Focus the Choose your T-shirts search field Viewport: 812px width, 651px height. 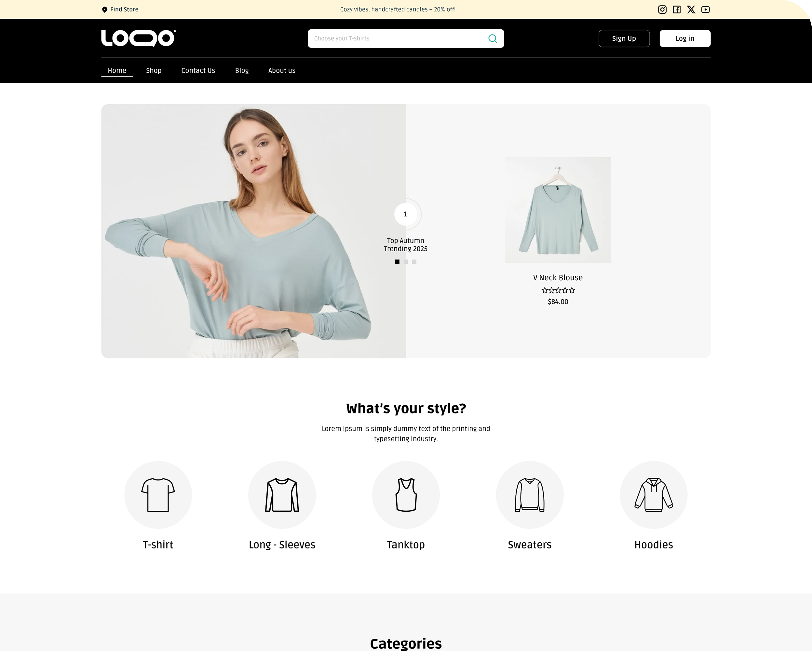point(406,38)
